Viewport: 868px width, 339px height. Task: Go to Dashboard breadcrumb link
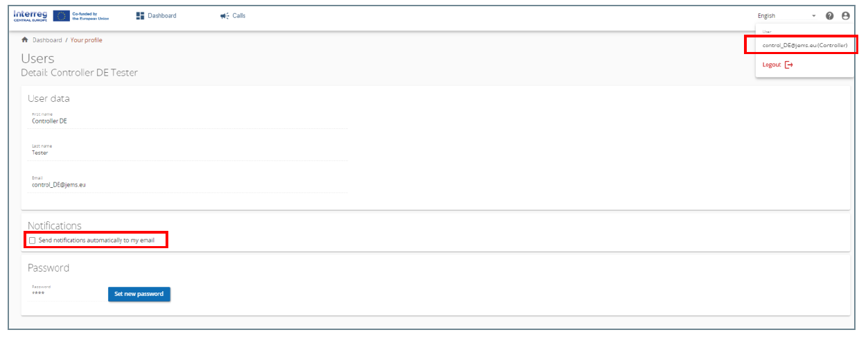pos(47,40)
